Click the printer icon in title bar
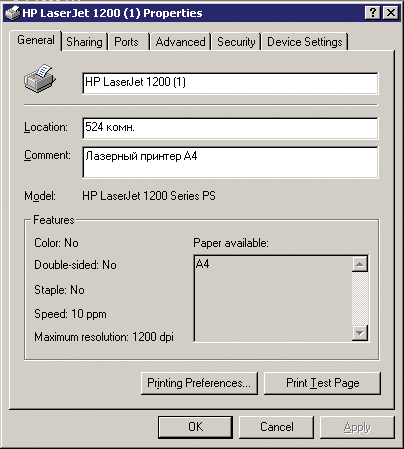The image size is (404, 449). click(13, 13)
